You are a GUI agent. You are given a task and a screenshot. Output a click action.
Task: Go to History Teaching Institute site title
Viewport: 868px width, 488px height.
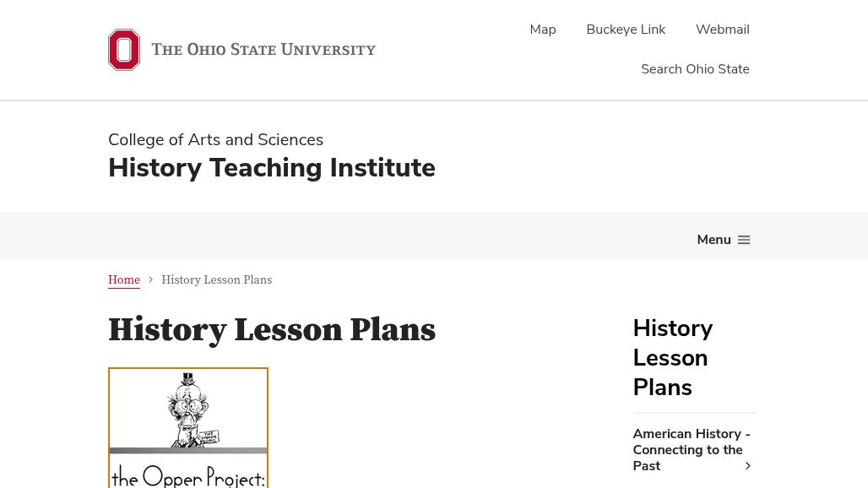(x=271, y=168)
